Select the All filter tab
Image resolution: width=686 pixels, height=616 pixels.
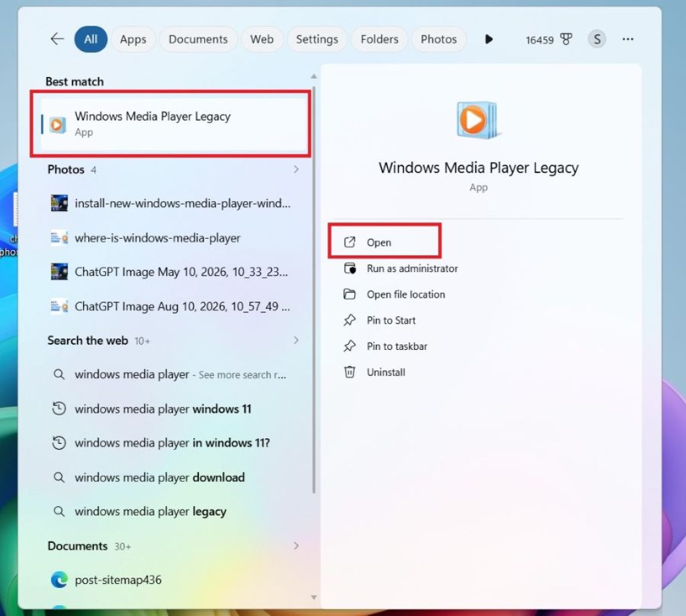(x=90, y=40)
